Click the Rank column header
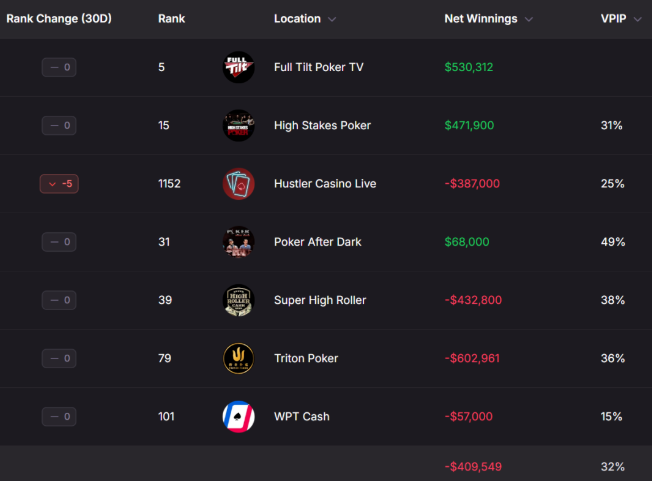The width and height of the screenshot is (652, 481). coord(171,19)
